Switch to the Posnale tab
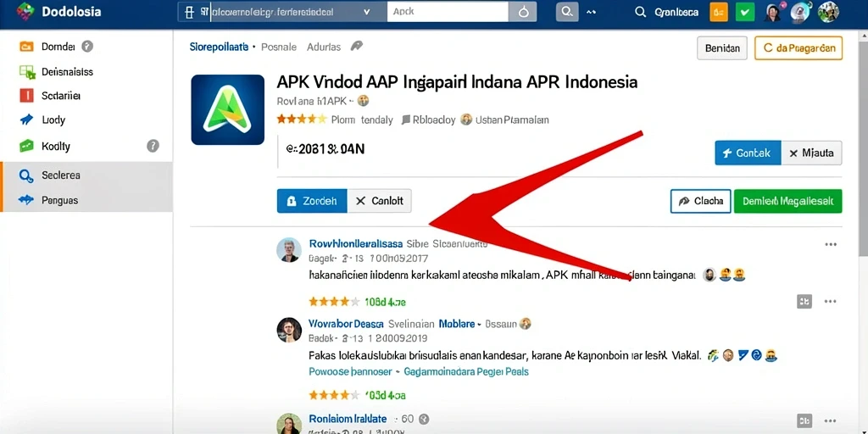 279,47
